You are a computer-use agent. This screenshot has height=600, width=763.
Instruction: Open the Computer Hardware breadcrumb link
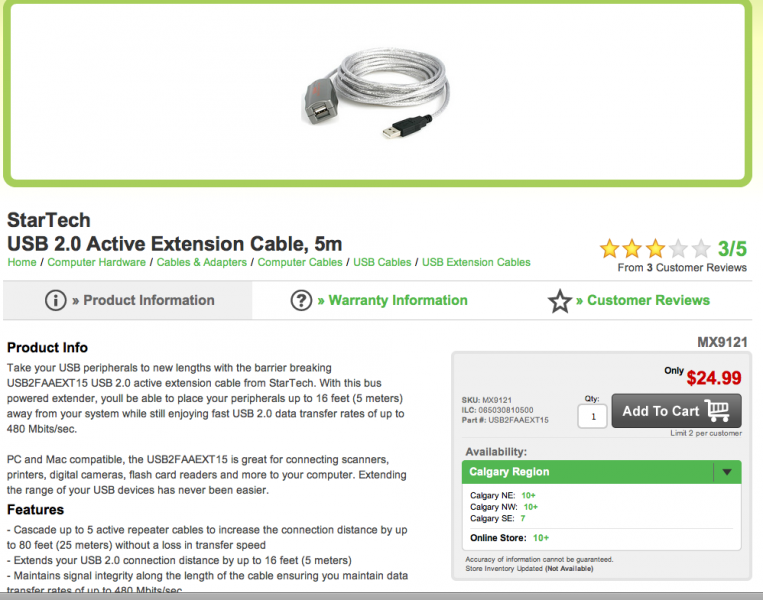pos(96,262)
